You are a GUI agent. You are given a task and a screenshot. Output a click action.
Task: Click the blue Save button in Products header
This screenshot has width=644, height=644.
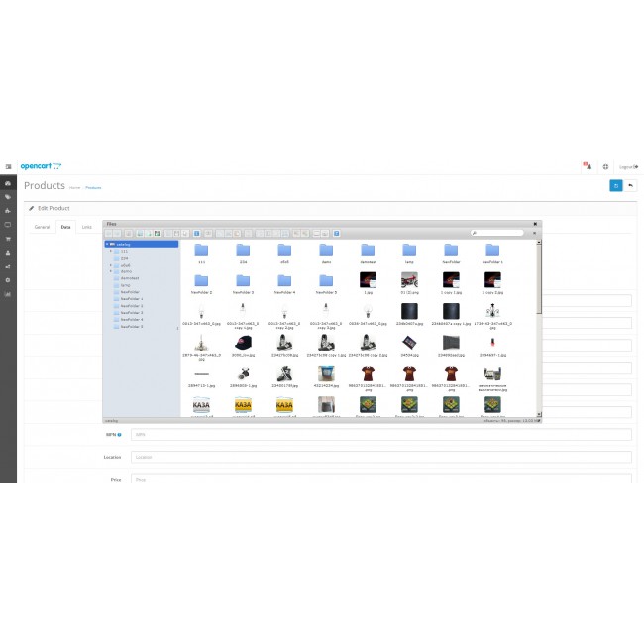tap(615, 185)
